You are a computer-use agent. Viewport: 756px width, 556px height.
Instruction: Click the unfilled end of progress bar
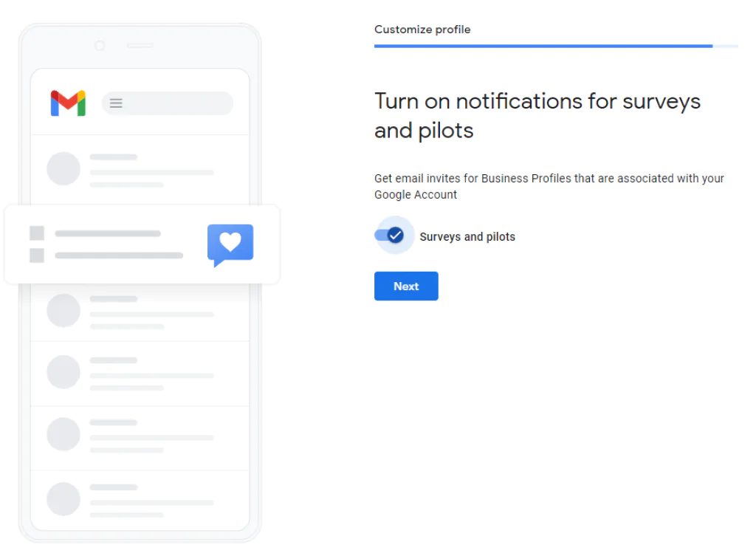pos(726,47)
